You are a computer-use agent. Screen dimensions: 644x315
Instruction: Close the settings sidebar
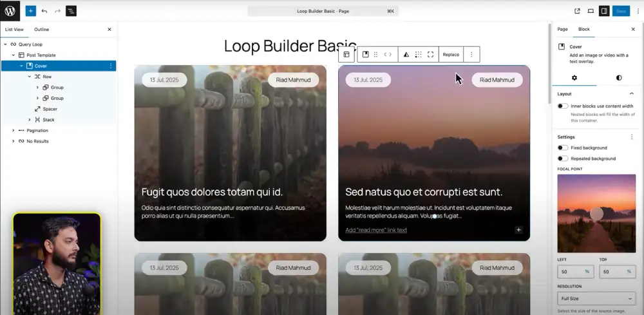coord(633,29)
